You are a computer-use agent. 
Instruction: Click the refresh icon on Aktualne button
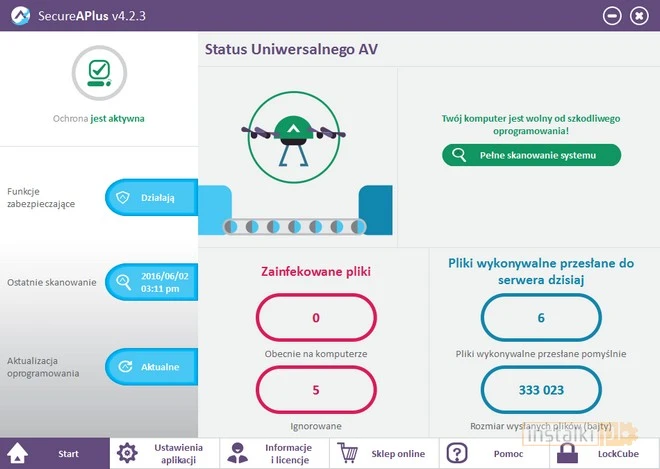(125, 367)
